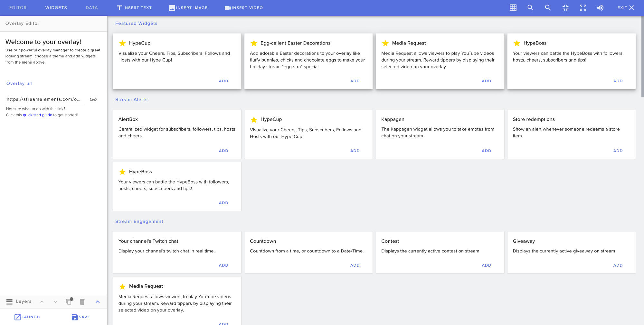Viewport: 644px width, 325px height.
Task: Move layer down with the arrow
Action: click(55, 302)
